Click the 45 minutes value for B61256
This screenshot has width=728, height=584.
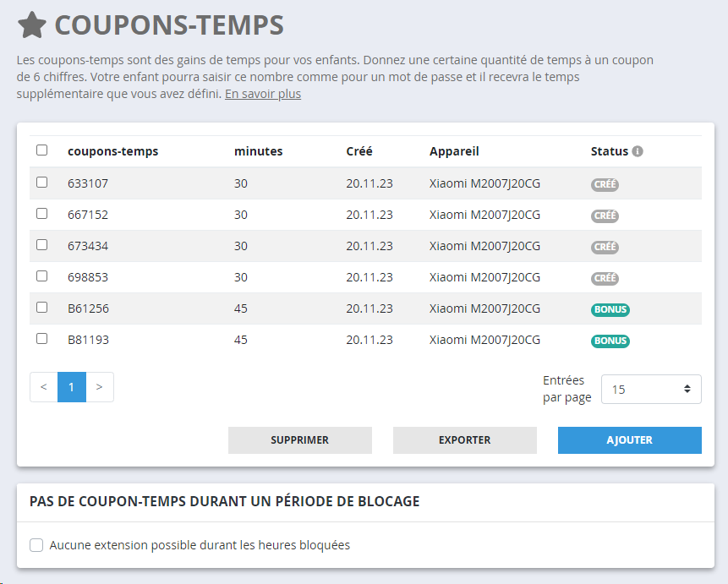pos(241,308)
